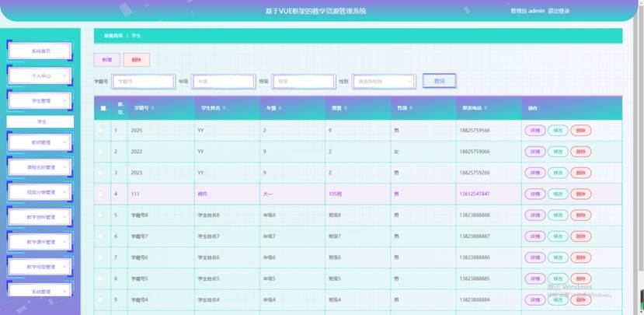Click 退出登录 link in the header
Screen dimensions: 644x315
559,11
